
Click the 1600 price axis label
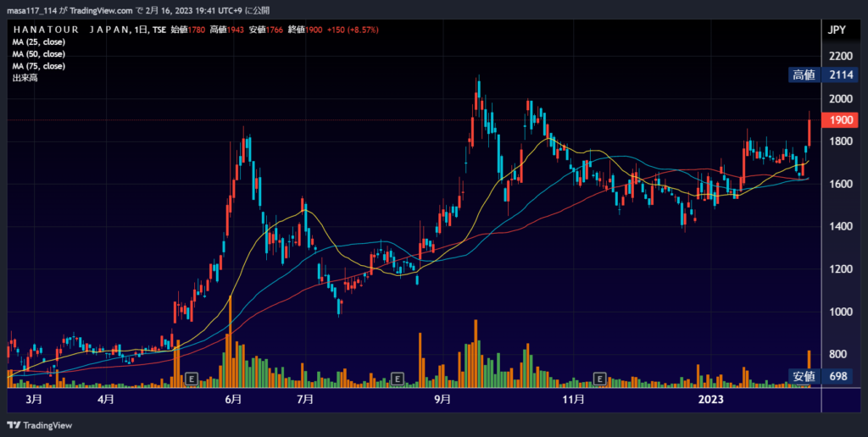pos(841,185)
